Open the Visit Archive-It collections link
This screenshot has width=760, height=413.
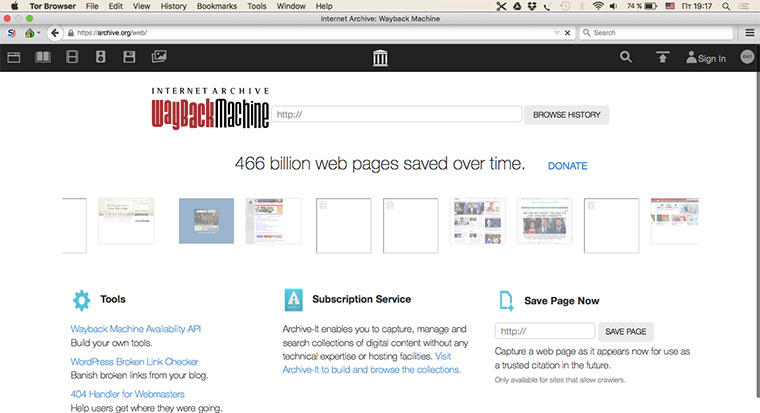[x=372, y=363]
